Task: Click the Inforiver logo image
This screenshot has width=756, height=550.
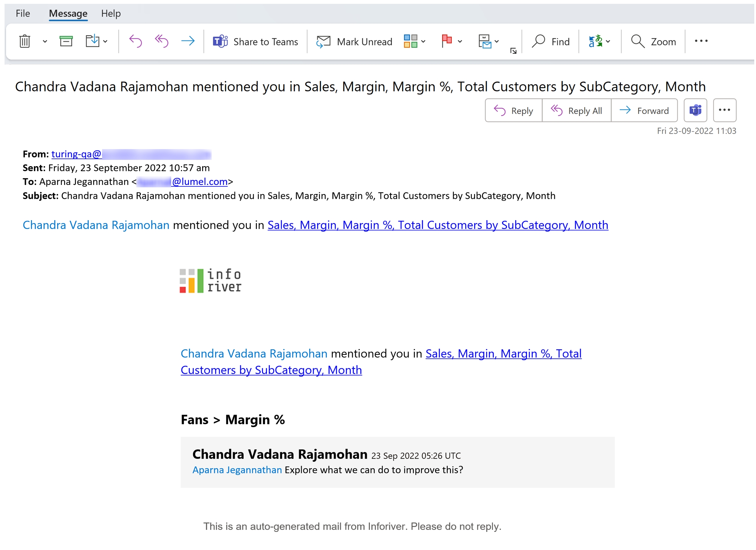Action: (x=211, y=281)
